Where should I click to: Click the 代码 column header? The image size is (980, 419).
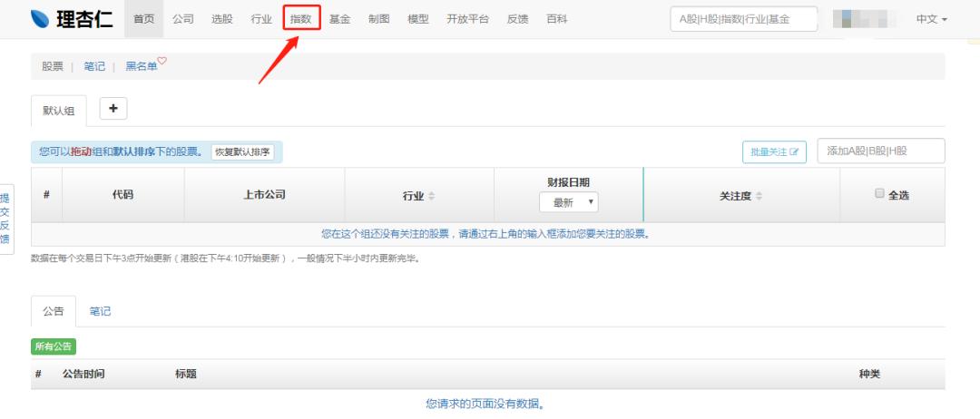[123, 195]
